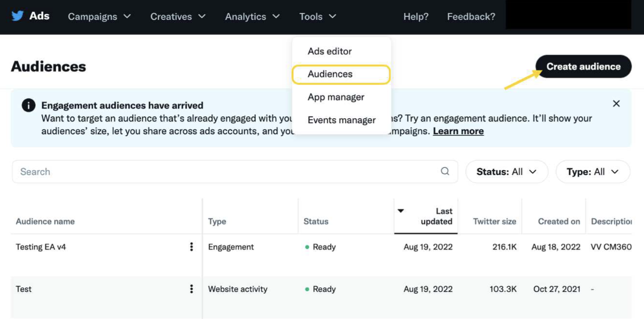Click Last updated date for Test row

(428, 289)
